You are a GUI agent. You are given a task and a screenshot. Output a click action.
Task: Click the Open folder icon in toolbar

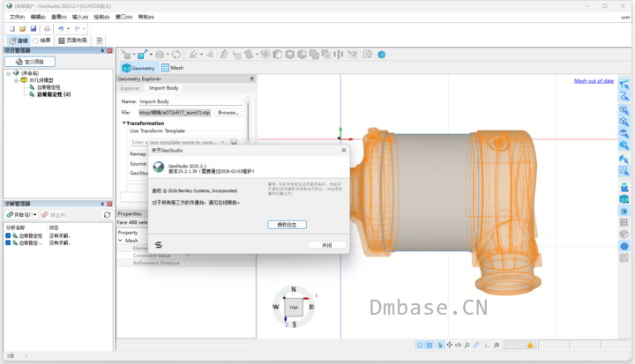23,29
